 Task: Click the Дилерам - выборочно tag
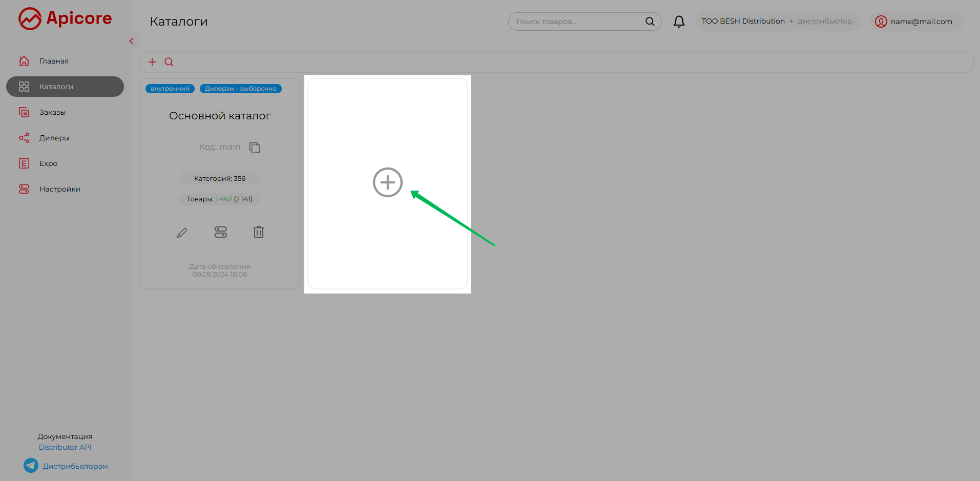point(240,89)
